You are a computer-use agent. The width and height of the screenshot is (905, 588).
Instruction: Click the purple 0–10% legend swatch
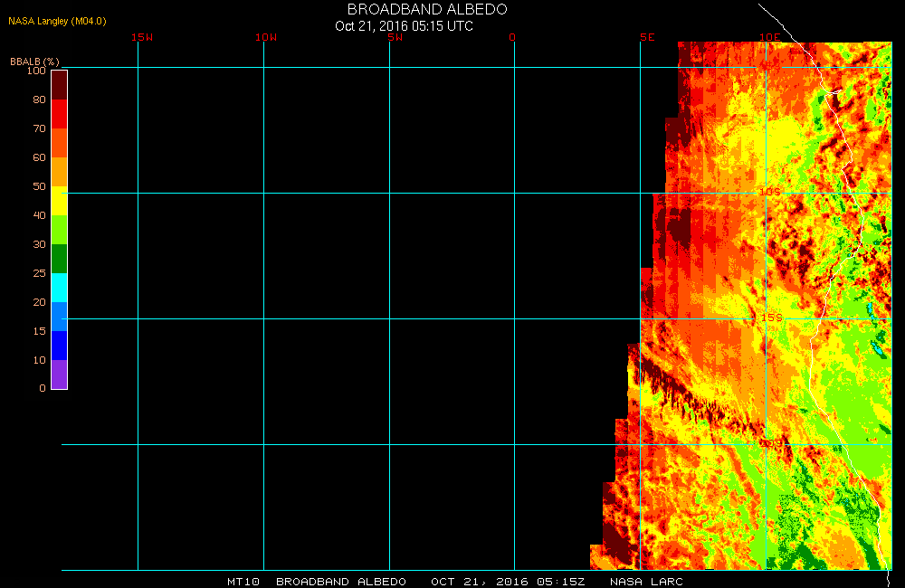(x=59, y=375)
